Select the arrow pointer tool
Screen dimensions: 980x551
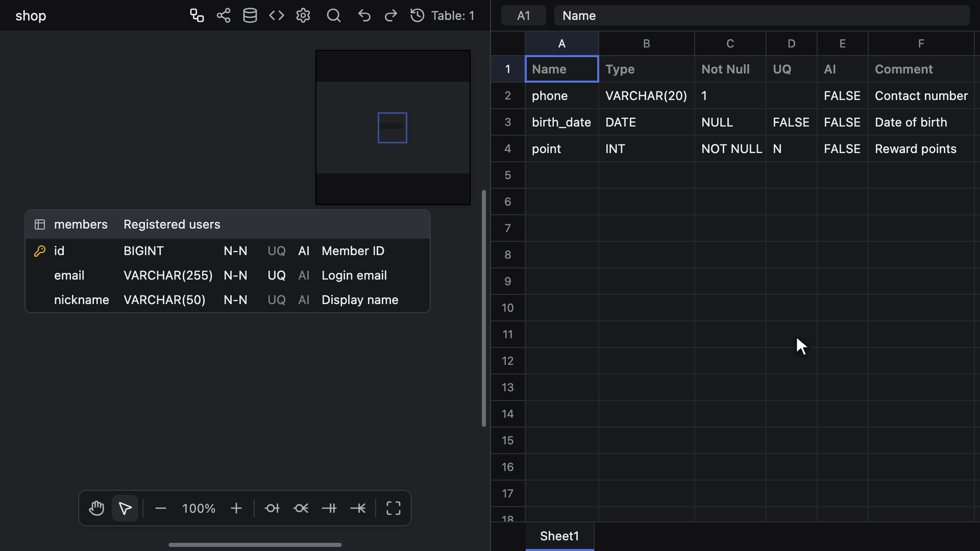(125, 508)
